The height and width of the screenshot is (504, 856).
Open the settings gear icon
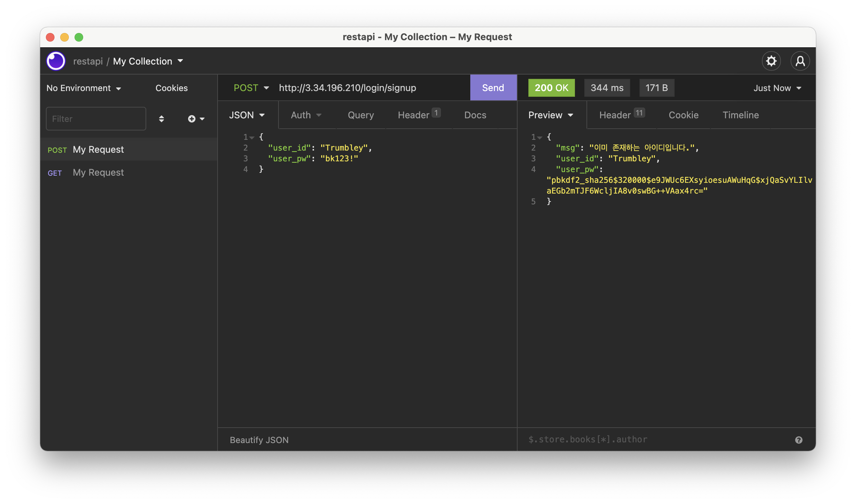[771, 61]
